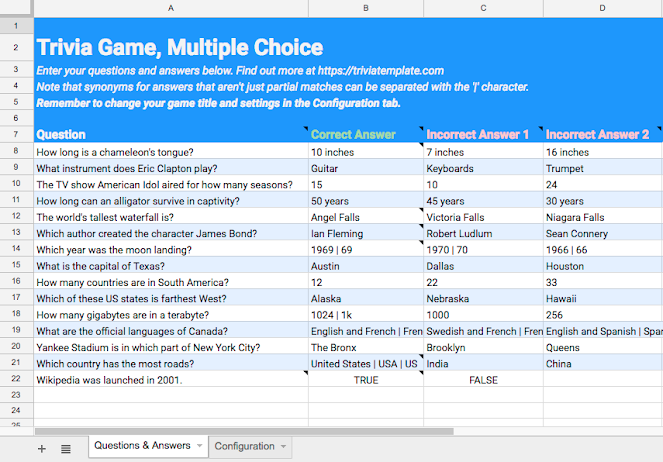This screenshot has height=462, width=663.
Task: Select the 'China' cell
Action: (x=603, y=363)
